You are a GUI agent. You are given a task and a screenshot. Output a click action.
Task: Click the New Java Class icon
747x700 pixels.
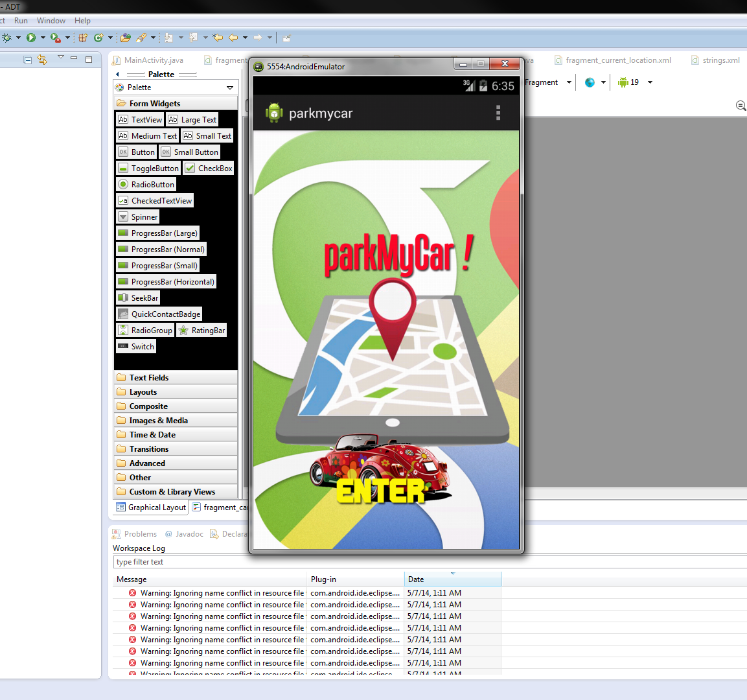click(98, 38)
